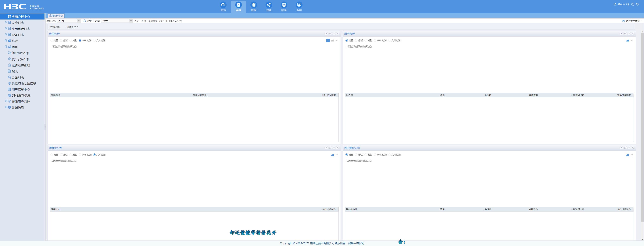Image resolution: width=644 pixels, height=246 pixels.
Task: Expand the 安全日志 tree node
Action: pyautogui.click(x=6, y=23)
